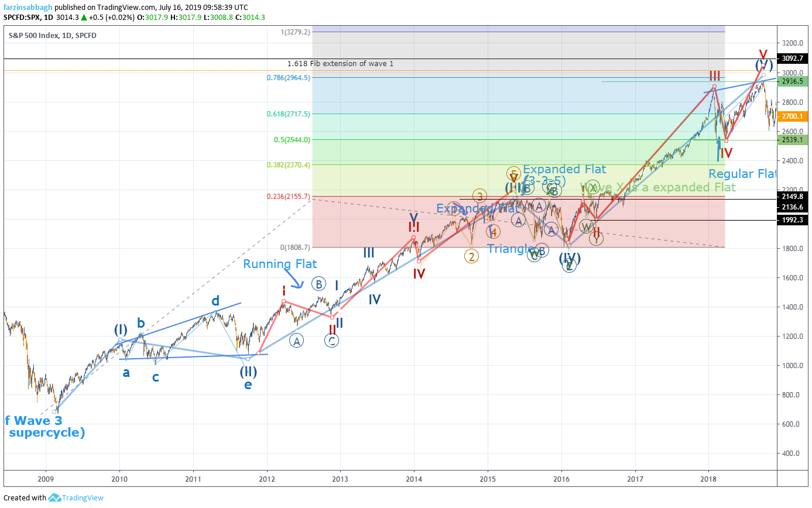Select the SPCFD:SPX, 1D ticker text
Screen dimensions: 812x508
coord(28,18)
